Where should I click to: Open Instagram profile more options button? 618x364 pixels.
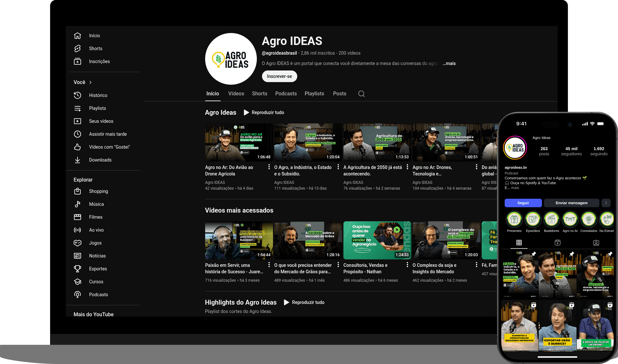tap(606, 203)
